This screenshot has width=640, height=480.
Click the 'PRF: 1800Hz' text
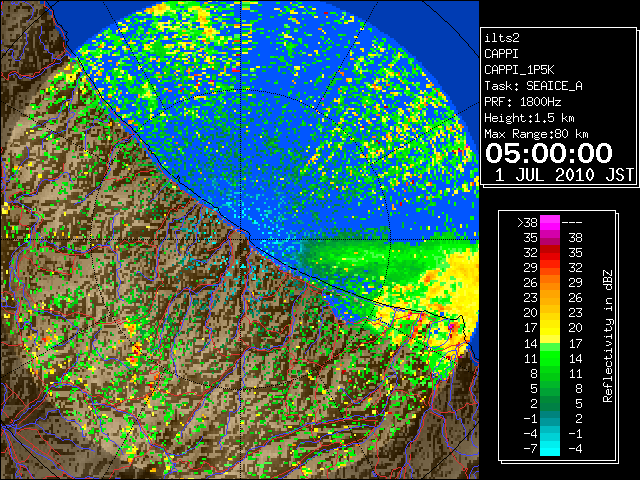coord(523,102)
